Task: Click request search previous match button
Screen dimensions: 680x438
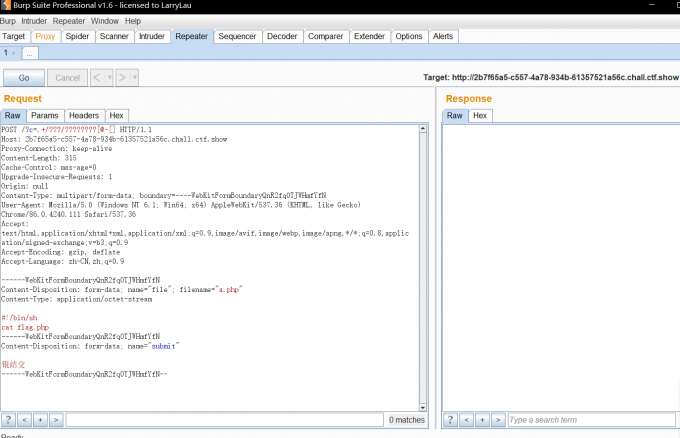Action: click(x=24, y=420)
